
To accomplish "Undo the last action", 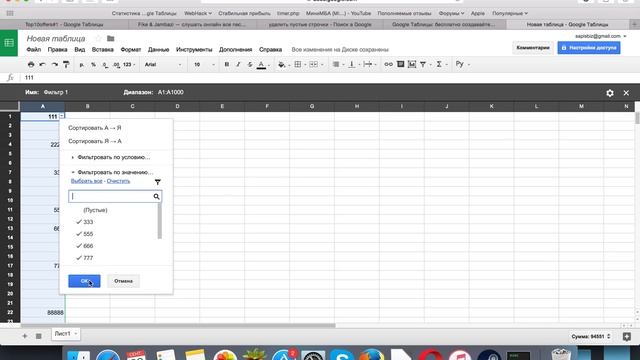I will [x=42, y=64].
